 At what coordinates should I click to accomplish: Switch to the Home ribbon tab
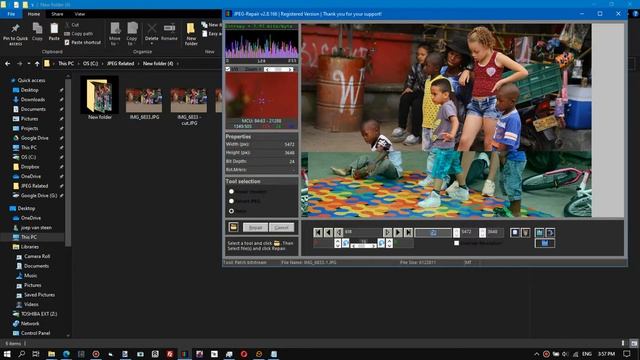pos(34,14)
